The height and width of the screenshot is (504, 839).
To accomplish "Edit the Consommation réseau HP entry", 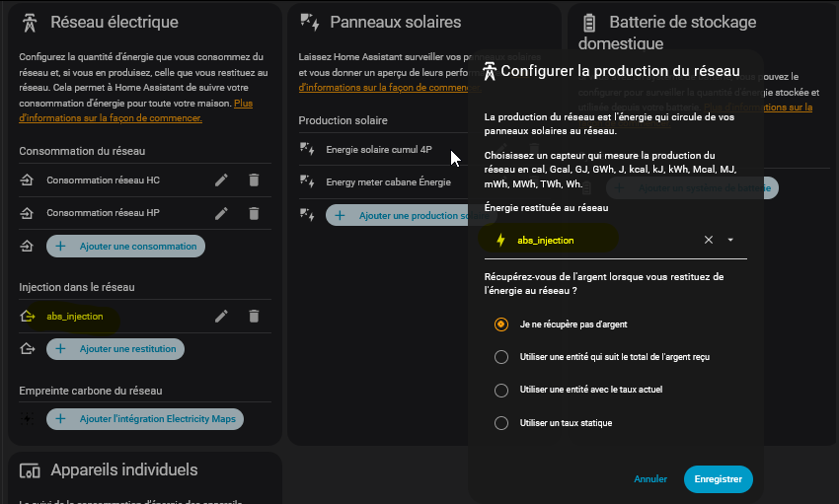I will point(222,213).
